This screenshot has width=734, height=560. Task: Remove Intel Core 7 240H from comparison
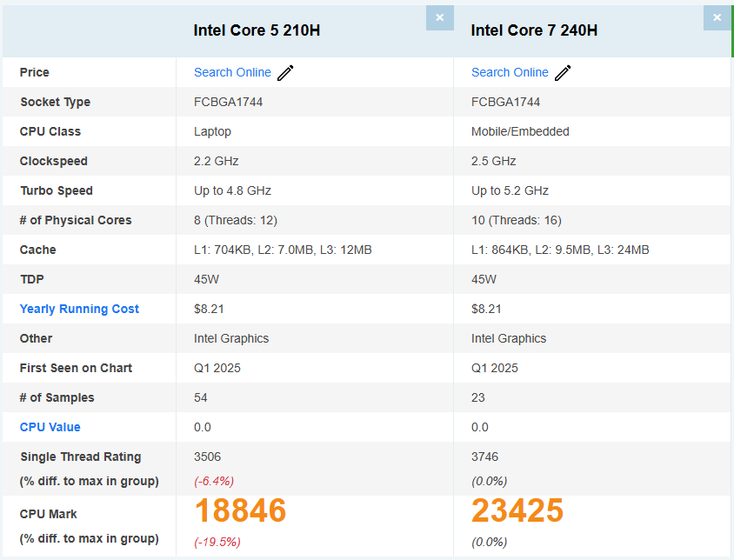coord(717,17)
